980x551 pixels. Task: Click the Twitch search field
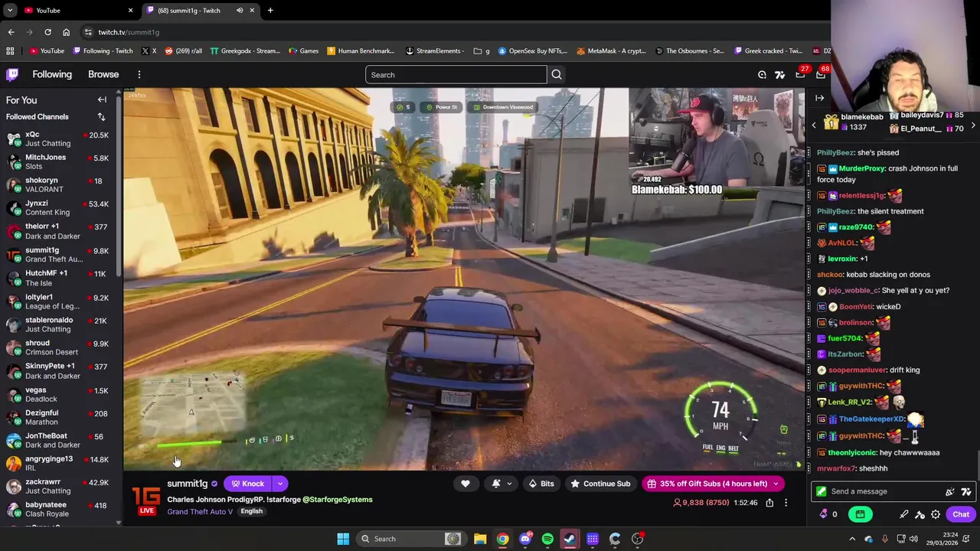tap(456, 74)
